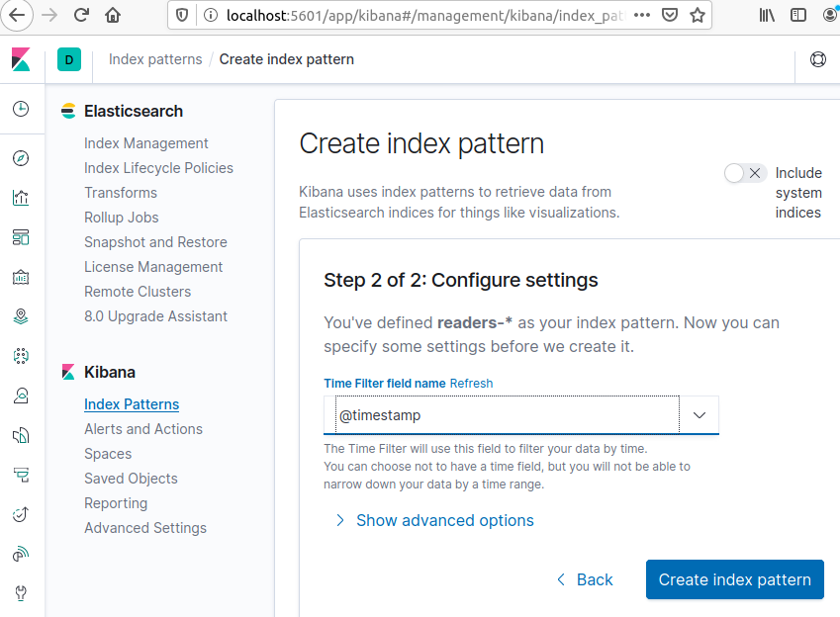840x617 pixels.
Task: Open the Visualize chart icon in sidebar
Action: tap(21, 198)
